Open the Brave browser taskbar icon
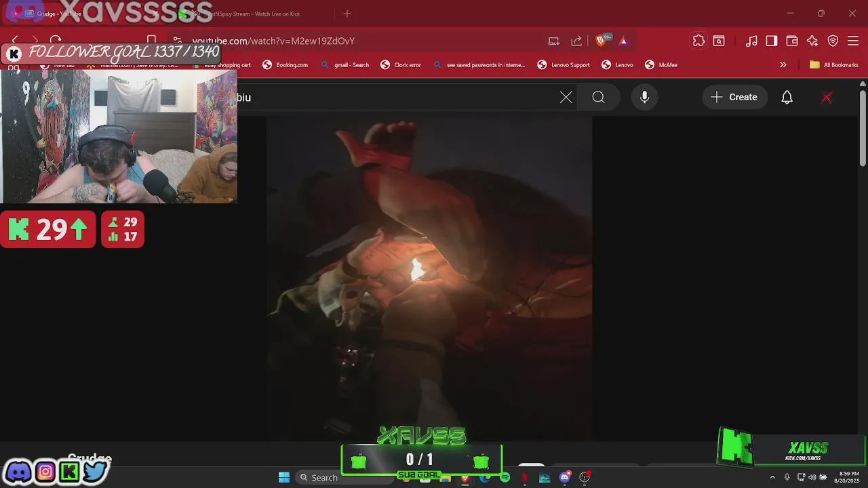Screen dimensions: 868x488 (465, 477)
